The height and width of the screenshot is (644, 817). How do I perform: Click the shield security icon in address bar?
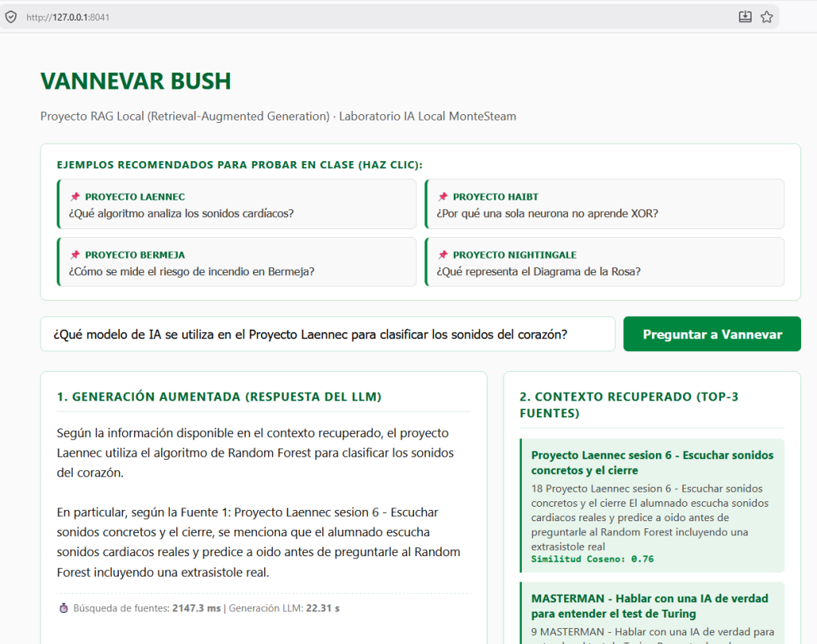[11, 18]
